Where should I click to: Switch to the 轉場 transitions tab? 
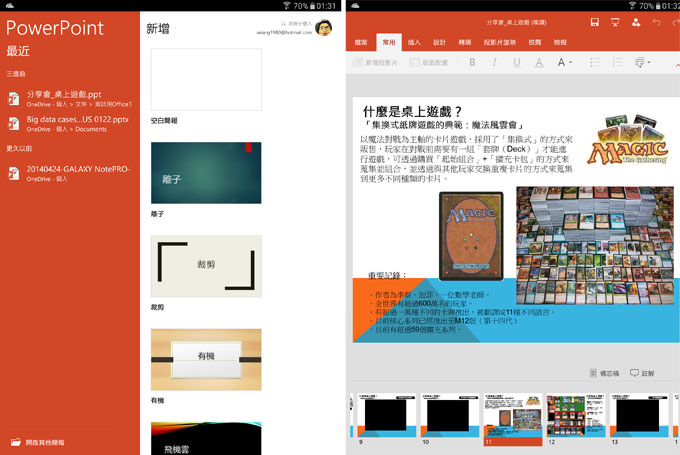click(x=465, y=43)
